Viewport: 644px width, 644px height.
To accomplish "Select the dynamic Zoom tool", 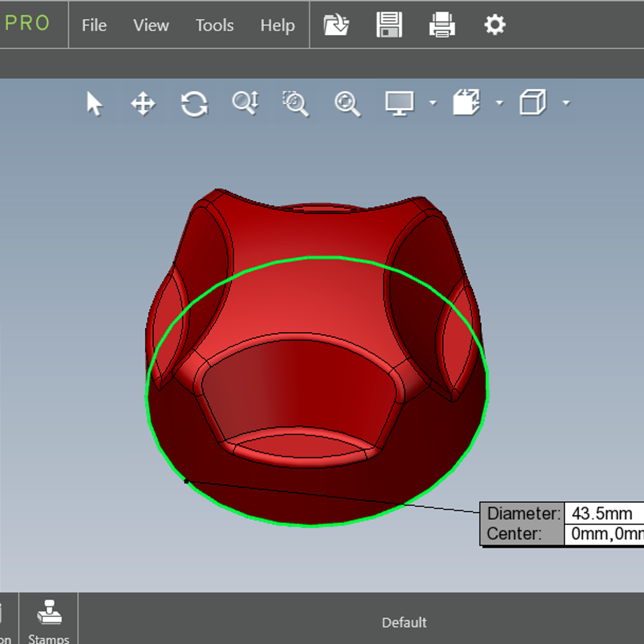I will point(245,103).
